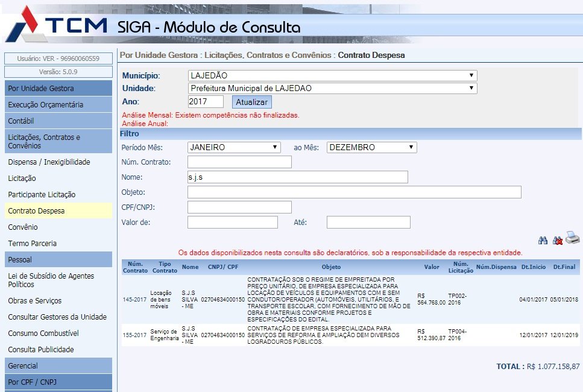The width and height of the screenshot is (583, 392).
Task: Select Licitação from the sidebar
Action: tap(22, 178)
